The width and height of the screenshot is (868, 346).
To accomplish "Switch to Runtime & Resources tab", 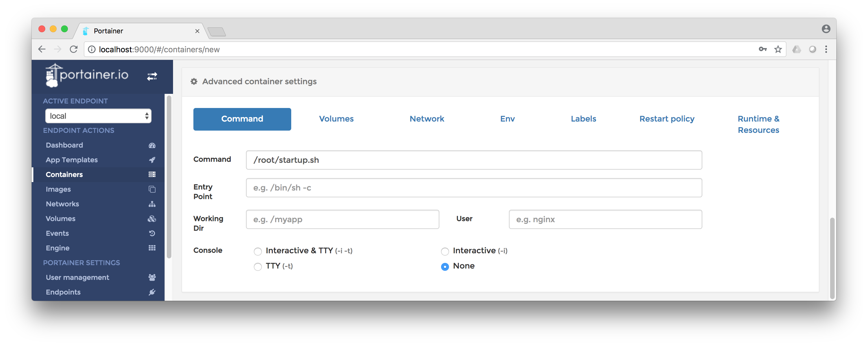I will pos(759,124).
